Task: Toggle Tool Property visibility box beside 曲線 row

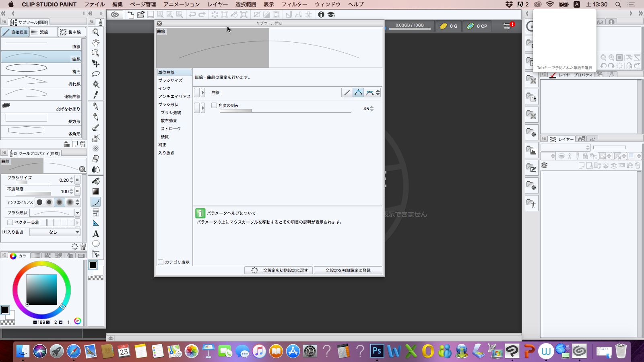Action: pyautogui.click(x=197, y=93)
